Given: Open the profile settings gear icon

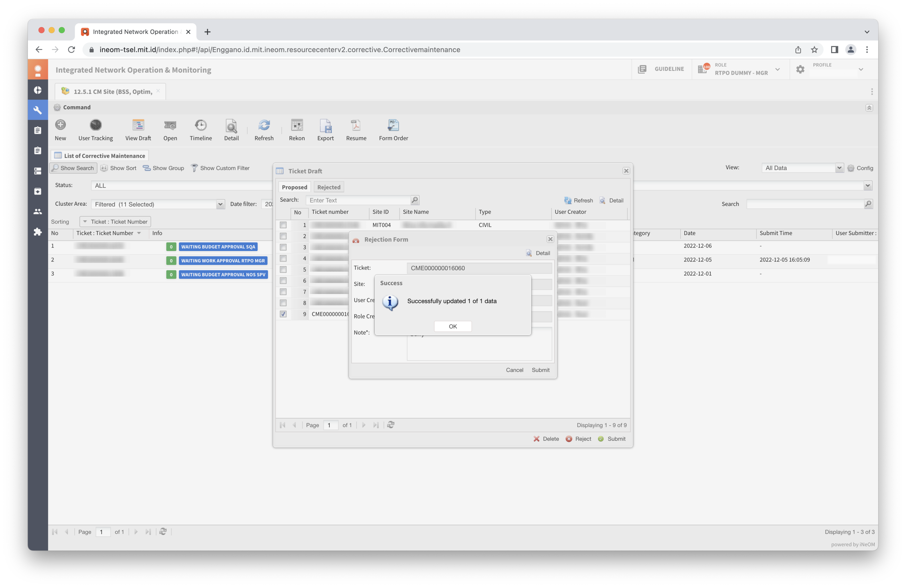Looking at the screenshot, I should pos(800,69).
